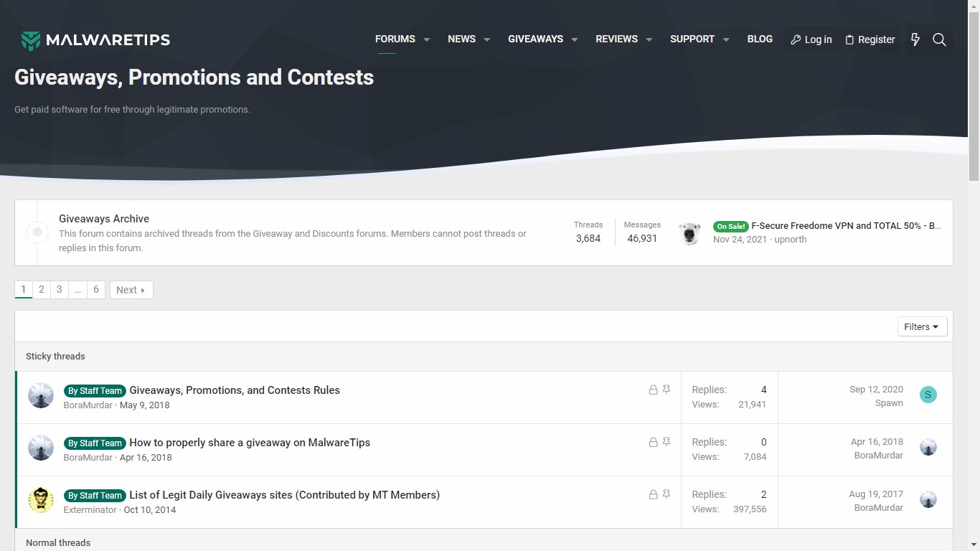This screenshot has height=551, width=980.
Task: Open the BLOG menu item
Action: click(760, 39)
